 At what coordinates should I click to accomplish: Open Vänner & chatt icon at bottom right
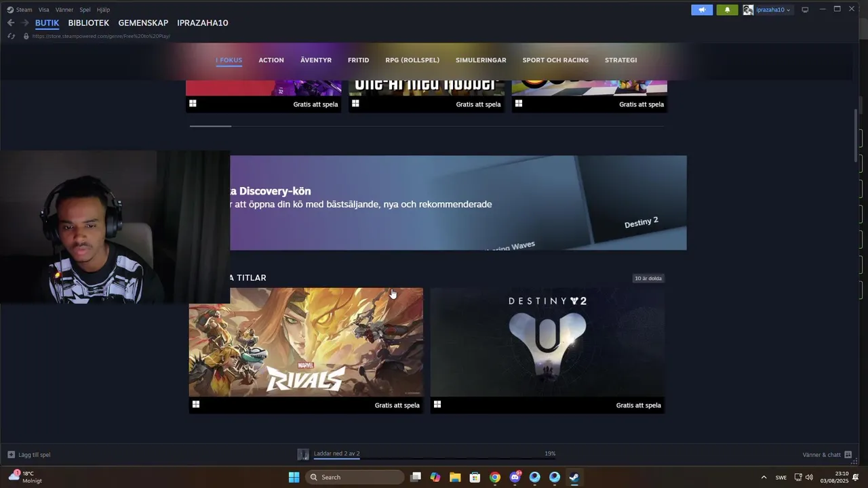coord(848,455)
